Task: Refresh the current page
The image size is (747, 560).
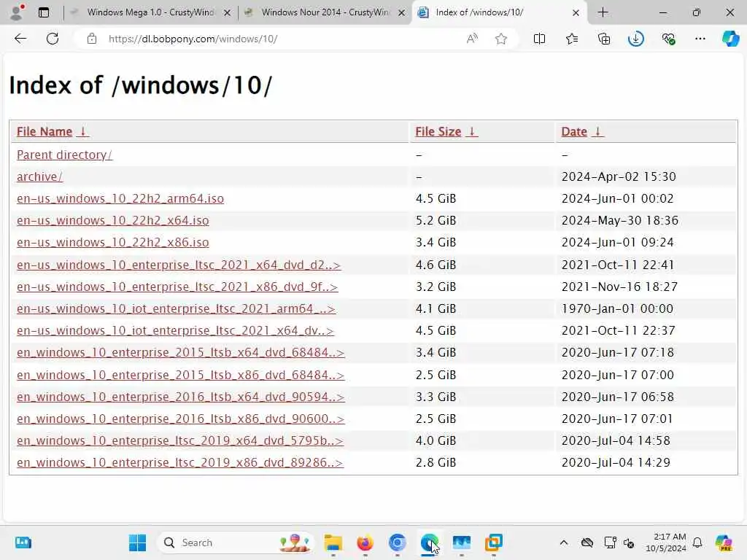Action: pos(53,39)
